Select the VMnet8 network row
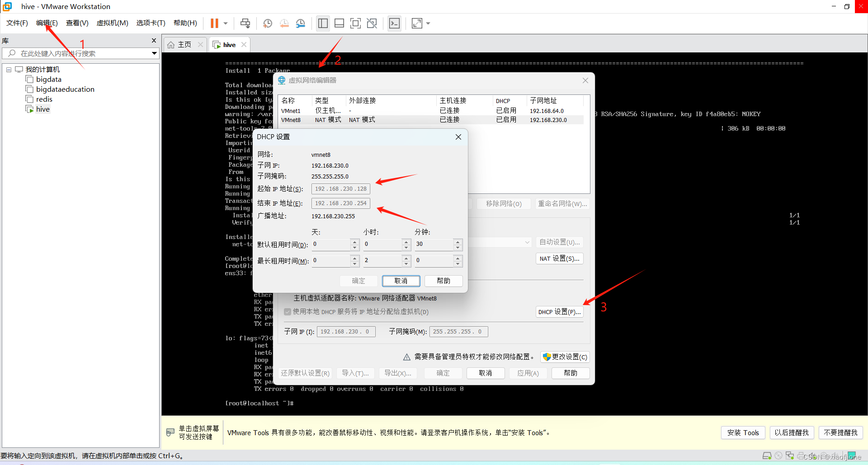868x465 pixels. [x=432, y=120]
